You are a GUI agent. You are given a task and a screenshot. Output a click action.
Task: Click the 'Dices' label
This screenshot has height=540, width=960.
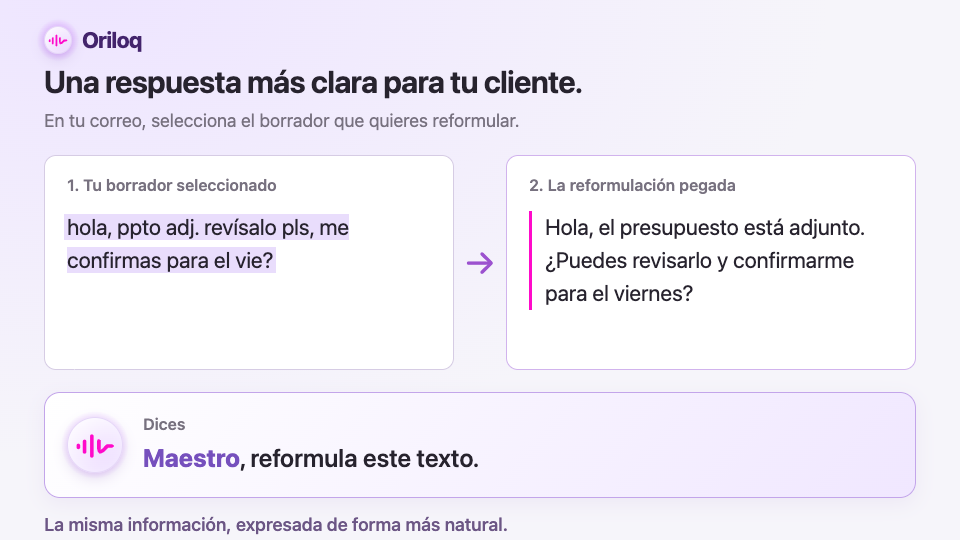click(x=164, y=424)
